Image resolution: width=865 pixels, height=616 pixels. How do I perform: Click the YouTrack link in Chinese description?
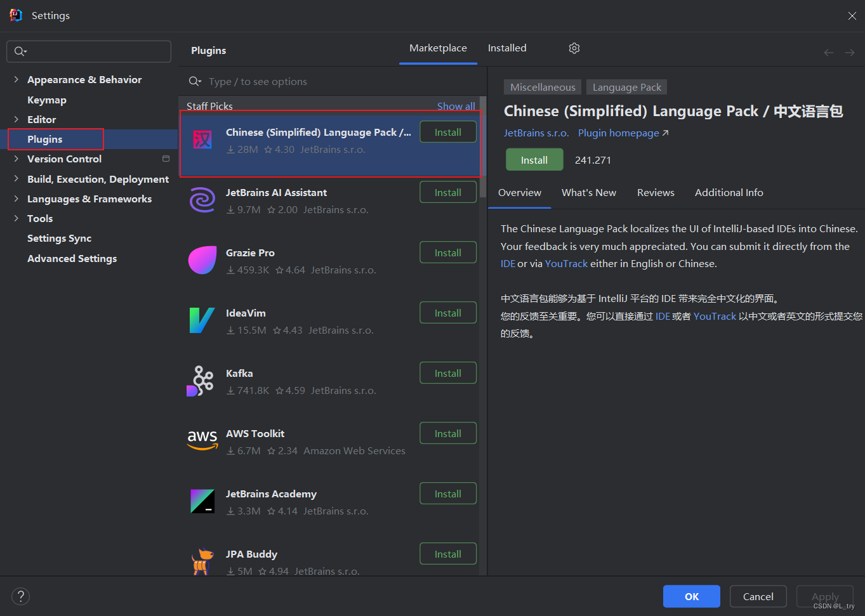(x=715, y=316)
